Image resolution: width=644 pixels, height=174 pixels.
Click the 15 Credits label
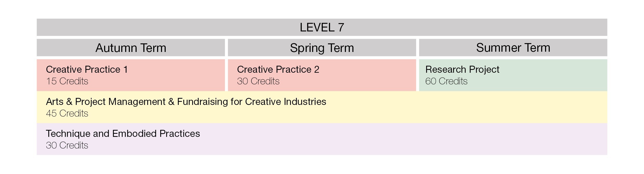(x=67, y=81)
